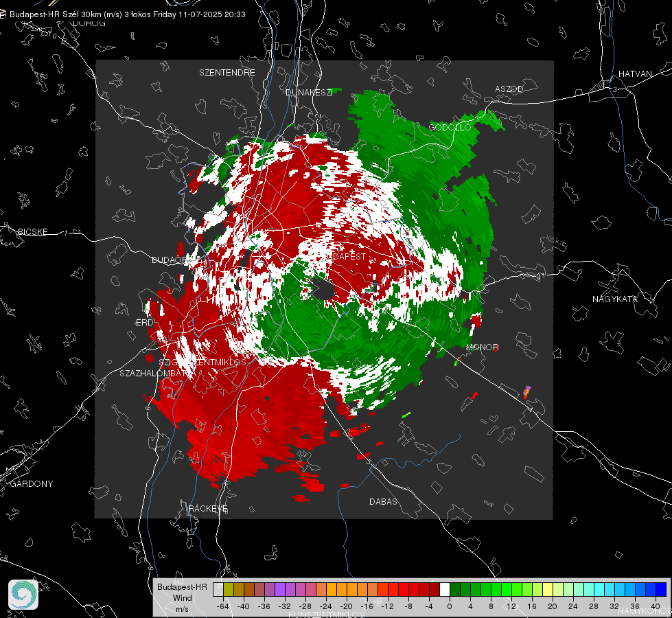672x618 pixels.
Task: Click the BUDAORS city label
Action: coord(176,260)
